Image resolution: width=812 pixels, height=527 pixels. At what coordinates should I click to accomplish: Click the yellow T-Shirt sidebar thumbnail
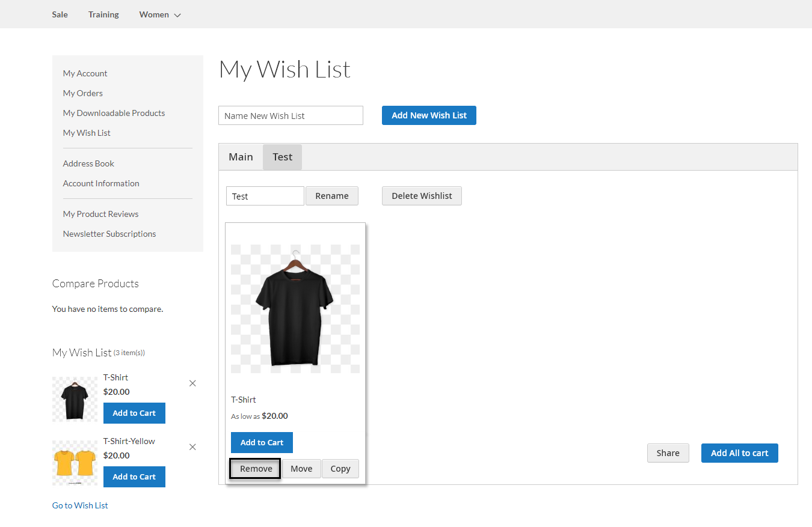[x=75, y=463]
